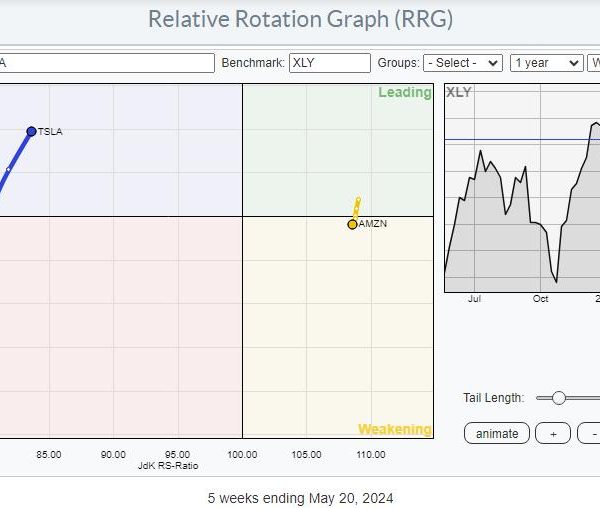Click the animate button
Screen dimensions: 600x508
tap(497, 433)
